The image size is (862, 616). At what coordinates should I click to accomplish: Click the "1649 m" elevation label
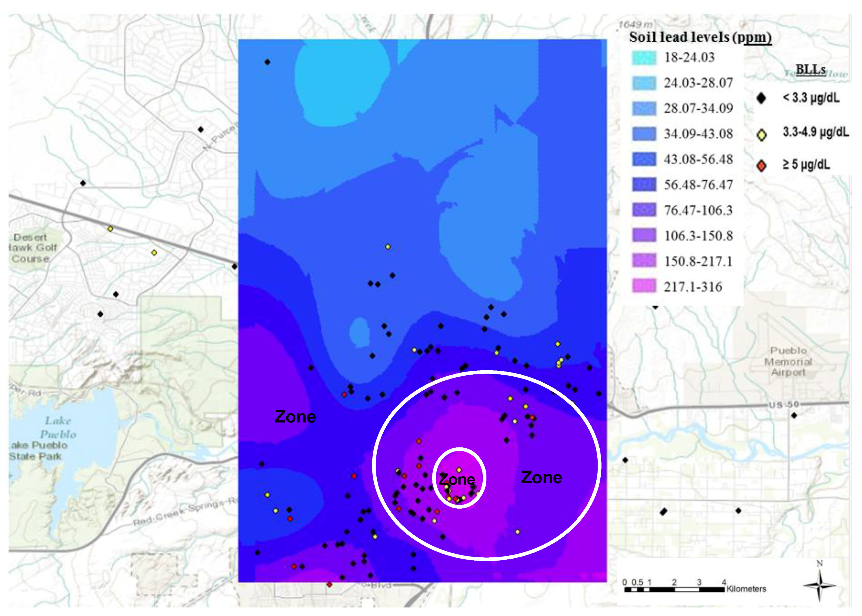(636, 25)
